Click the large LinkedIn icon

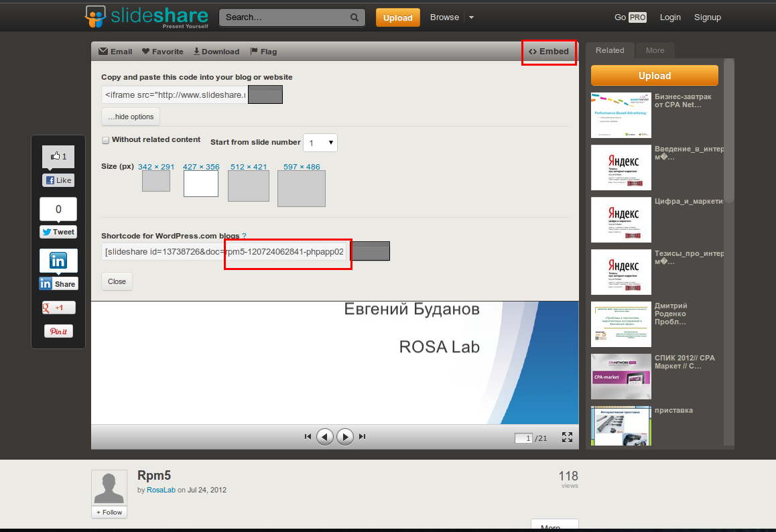[58, 261]
